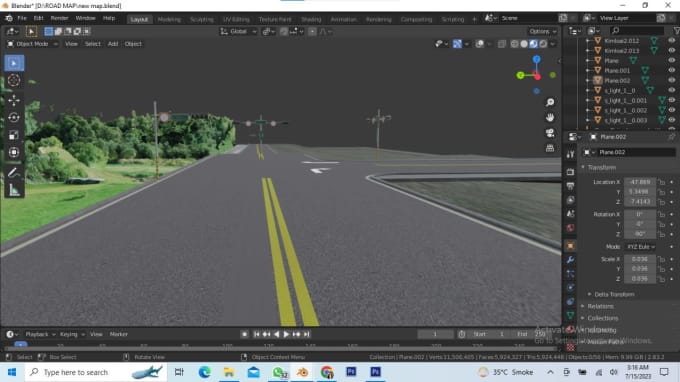Click the Location X value field

(x=640, y=182)
